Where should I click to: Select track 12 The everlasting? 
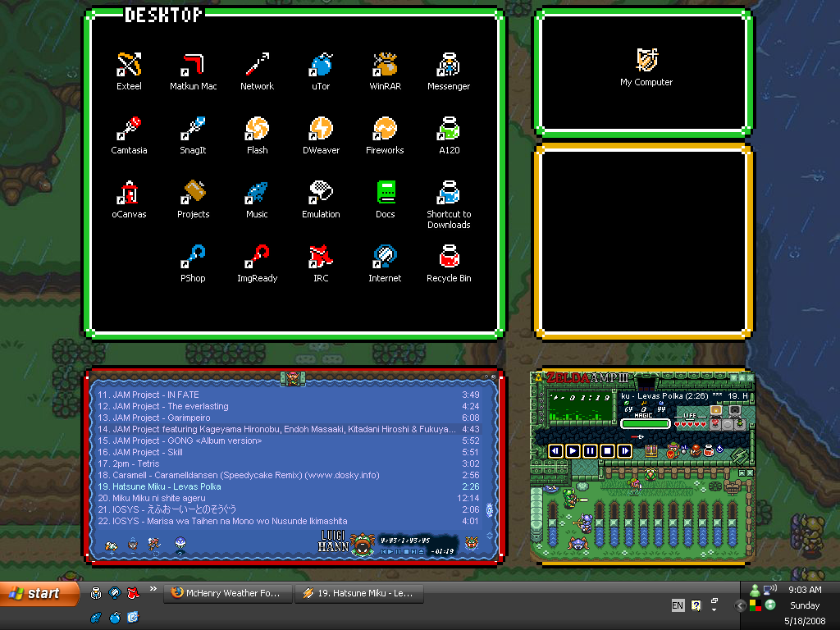pos(288,406)
